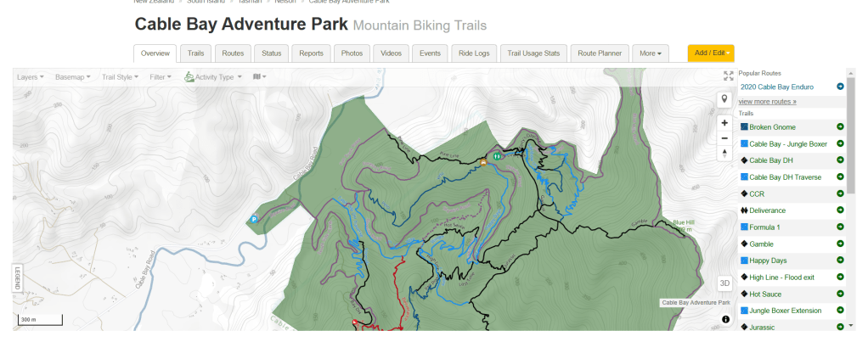Image resolution: width=868 pixels, height=342 pixels.
Task: Open the Add / Edit dropdown button
Action: pos(711,53)
